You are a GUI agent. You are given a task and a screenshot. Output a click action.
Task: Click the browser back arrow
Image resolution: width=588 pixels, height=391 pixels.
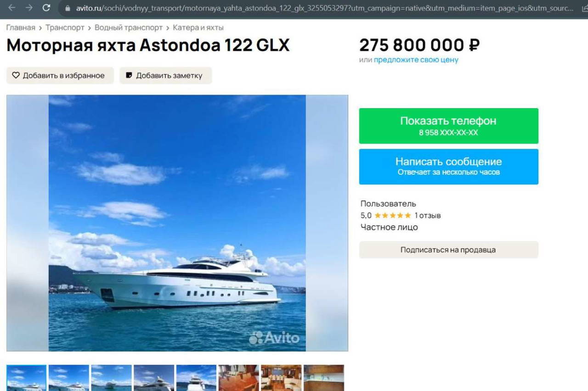coord(12,8)
